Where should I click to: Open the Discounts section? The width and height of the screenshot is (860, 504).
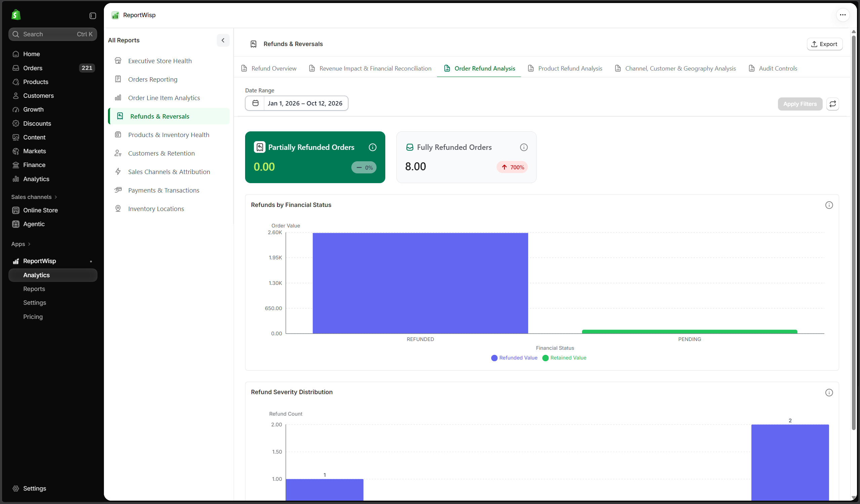click(x=53, y=123)
